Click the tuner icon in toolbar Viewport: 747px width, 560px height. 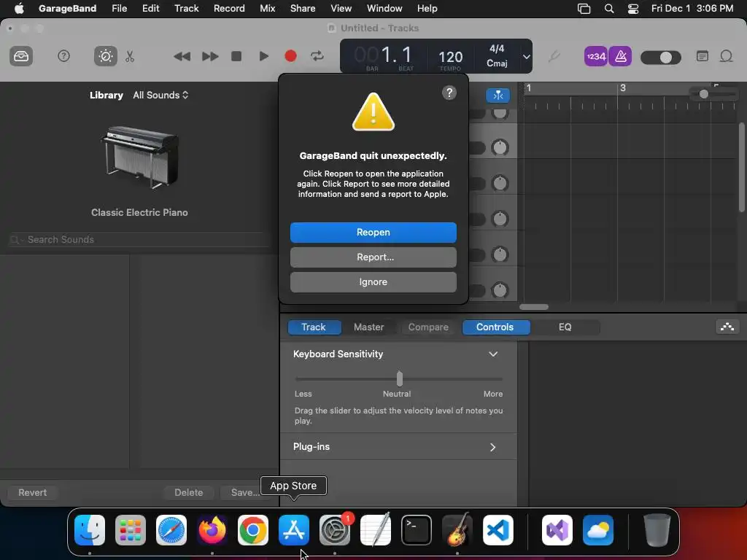point(554,57)
